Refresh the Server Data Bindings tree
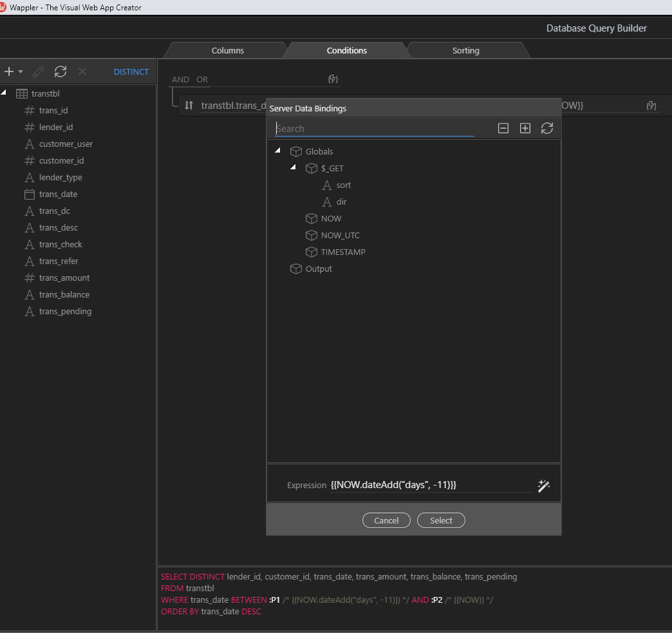Screen dimensions: 672x633 547,128
